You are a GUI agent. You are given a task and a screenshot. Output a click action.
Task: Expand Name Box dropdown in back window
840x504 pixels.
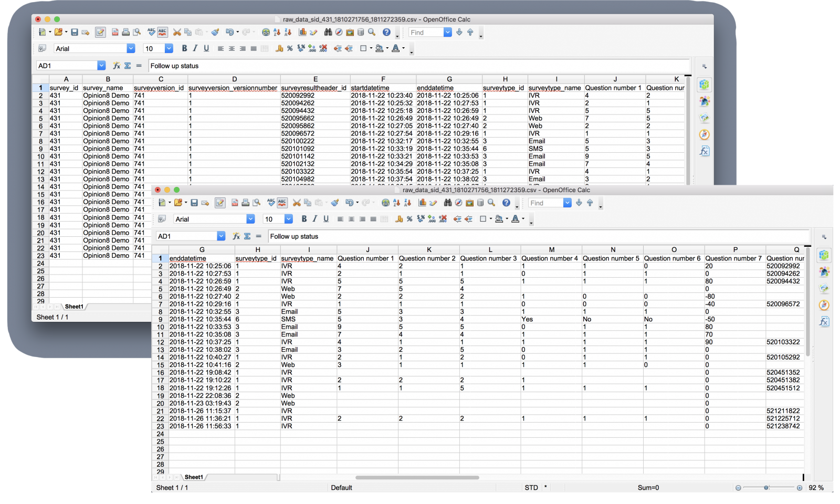pos(101,66)
